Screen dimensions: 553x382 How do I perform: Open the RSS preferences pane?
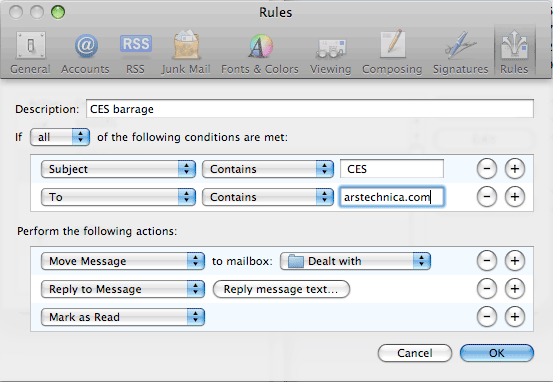[x=136, y=53]
